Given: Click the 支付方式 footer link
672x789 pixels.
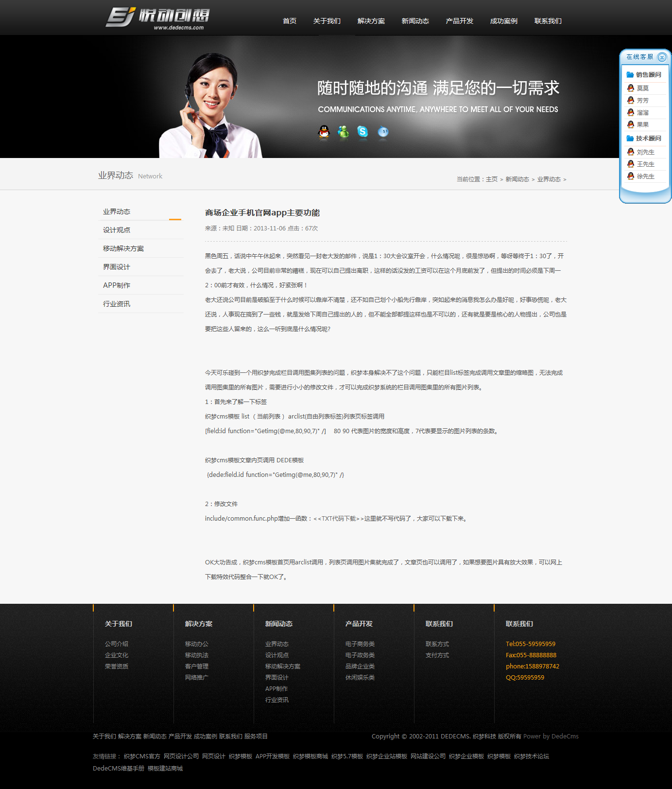Looking at the screenshot, I should click(x=437, y=655).
